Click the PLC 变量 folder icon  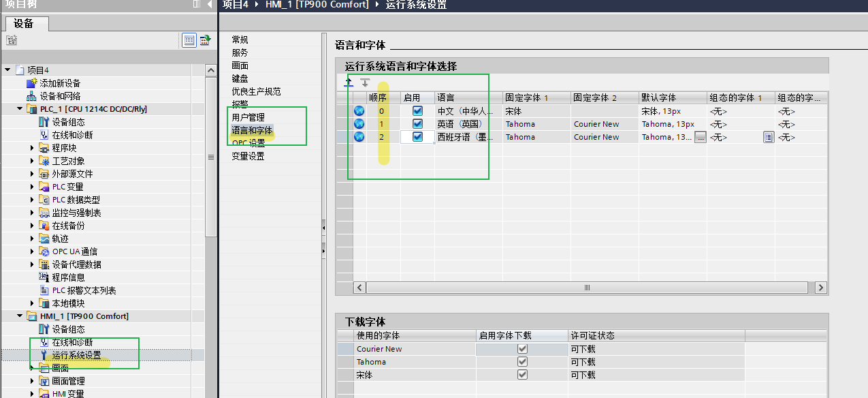(x=44, y=187)
